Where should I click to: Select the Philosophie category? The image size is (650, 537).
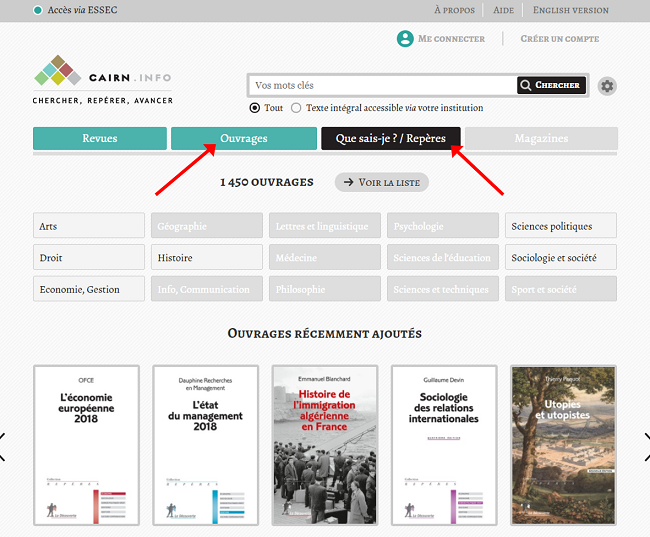[x=325, y=289]
